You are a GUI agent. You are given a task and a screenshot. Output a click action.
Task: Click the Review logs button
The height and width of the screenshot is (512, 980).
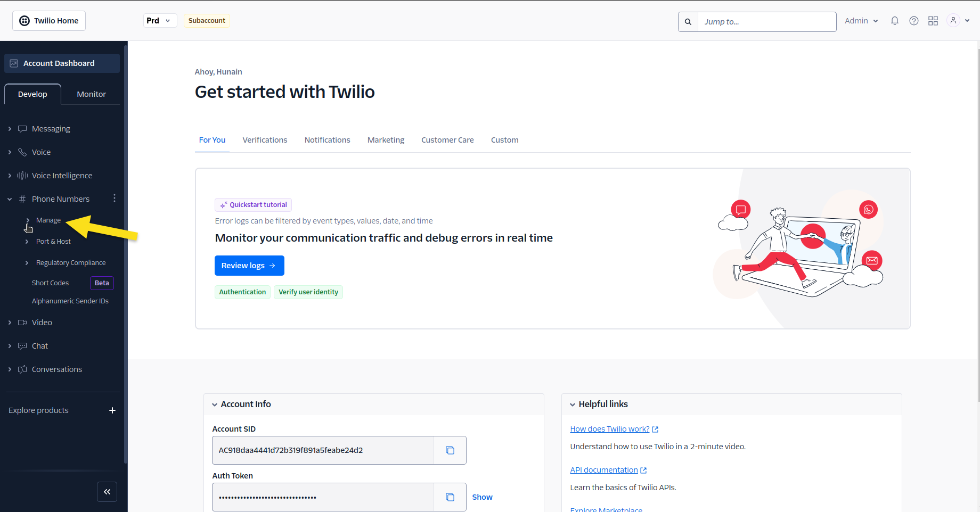pos(249,266)
